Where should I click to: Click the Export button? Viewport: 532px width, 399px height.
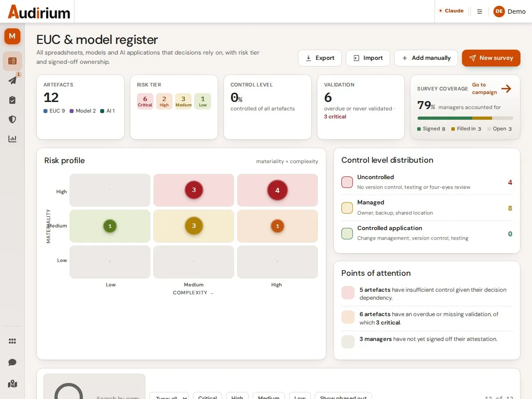pos(320,58)
